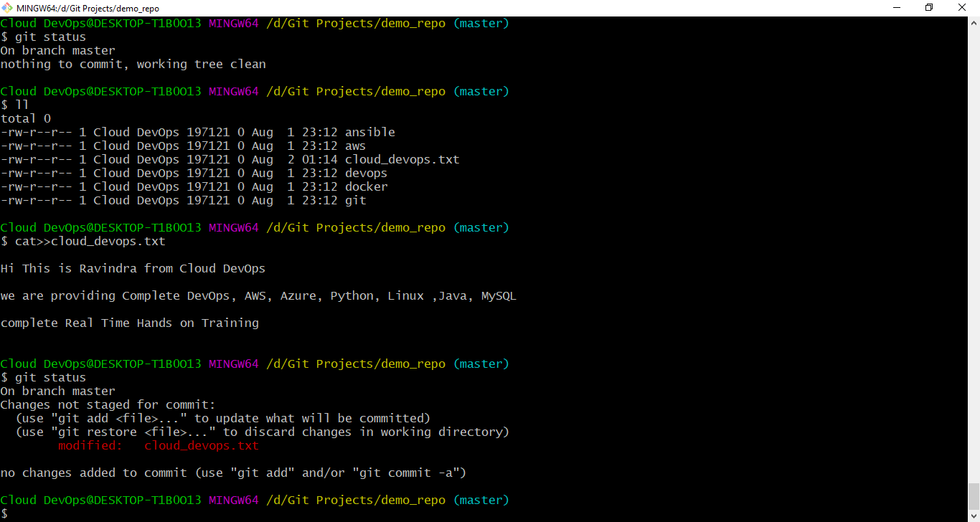Select the 'no changes added to commit' line
The image size is (980, 522).
(x=233, y=473)
